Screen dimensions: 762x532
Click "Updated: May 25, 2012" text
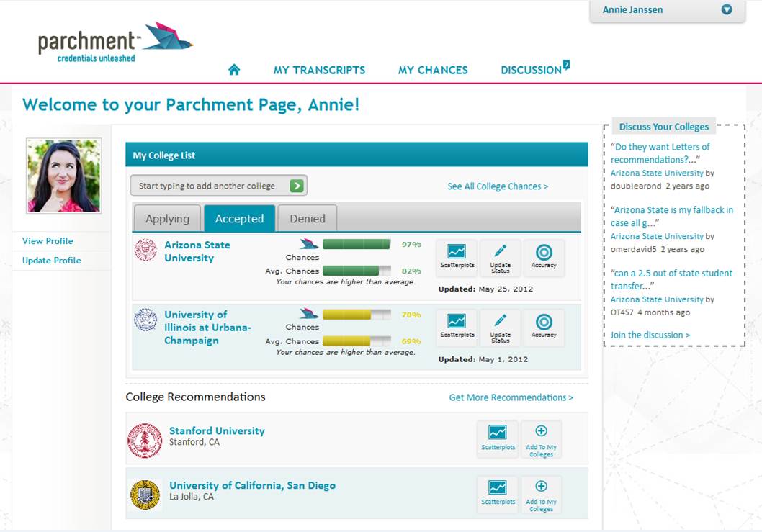pos(485,289)
